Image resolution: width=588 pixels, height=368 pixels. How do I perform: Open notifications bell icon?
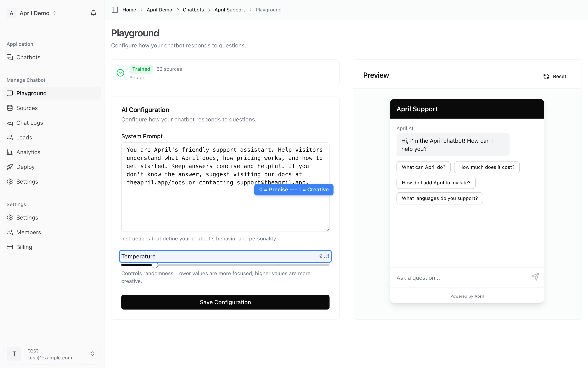94,13
